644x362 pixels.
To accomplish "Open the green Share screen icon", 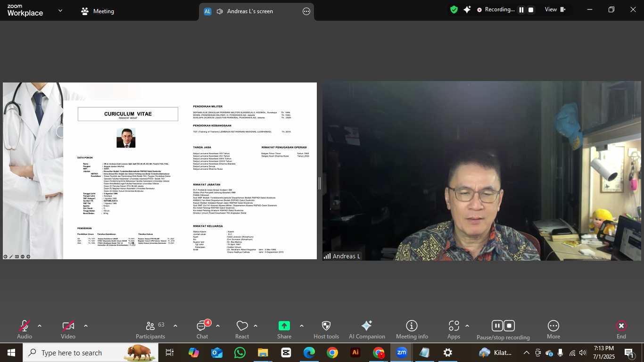I will (284, 325).
